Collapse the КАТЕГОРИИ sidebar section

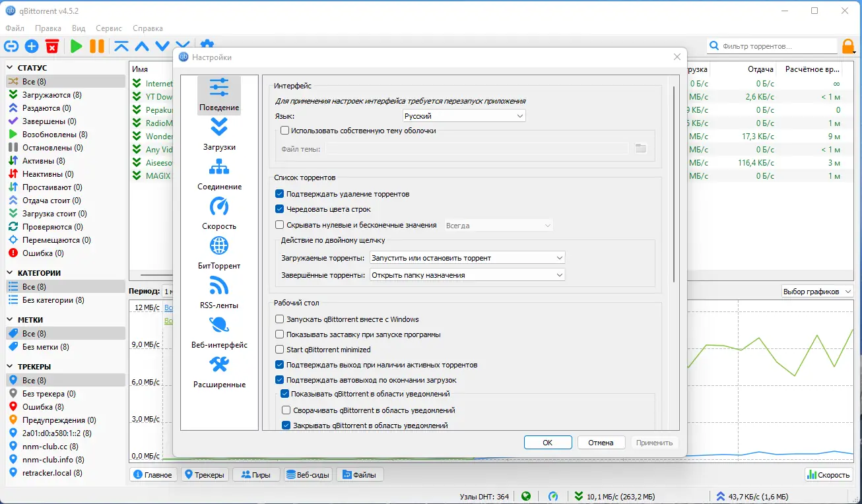(11, 273)
